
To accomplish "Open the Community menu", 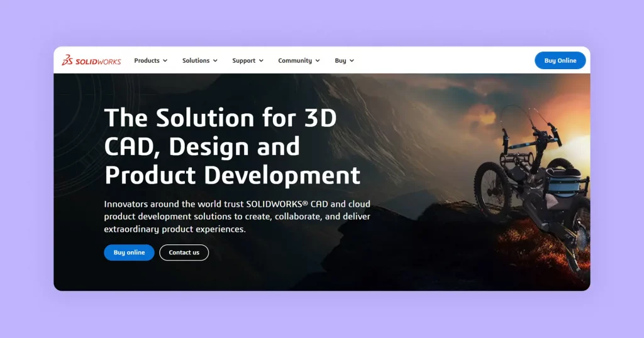I will [299, 60].
